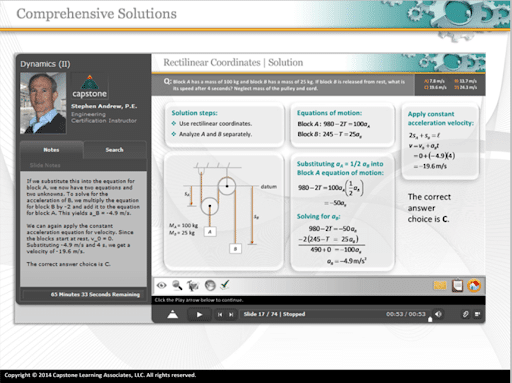Click the playback progress slider handle
The width and height of the screenshot is (512, 383).
point(430,319)
